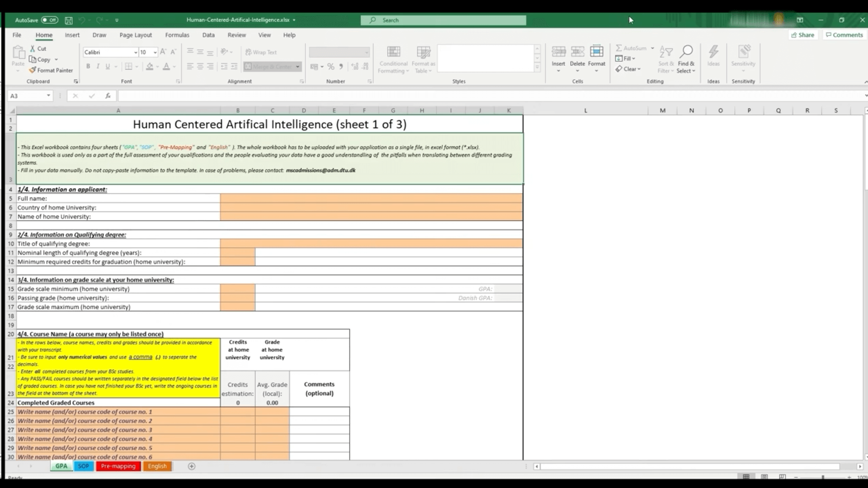Open the File menu

[17, 35]
